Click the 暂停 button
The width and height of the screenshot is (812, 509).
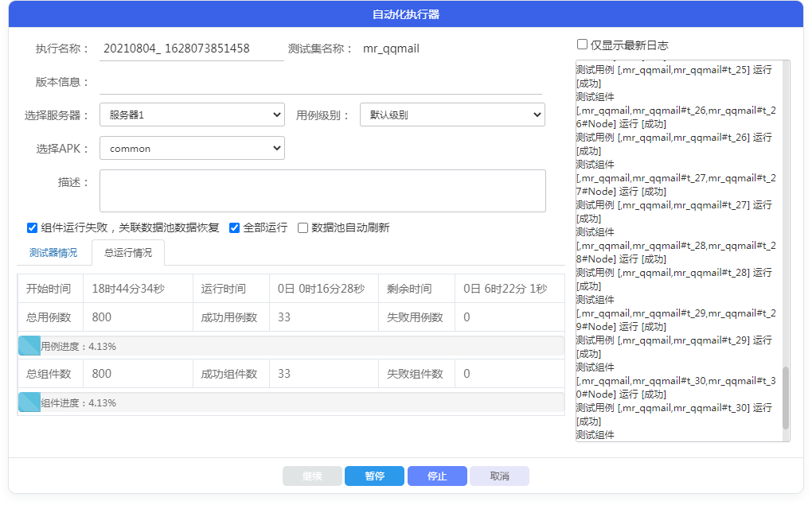374,476
